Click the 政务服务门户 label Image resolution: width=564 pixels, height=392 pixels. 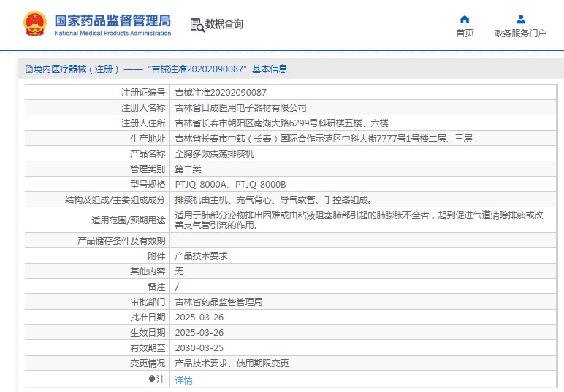pos(520,33)
